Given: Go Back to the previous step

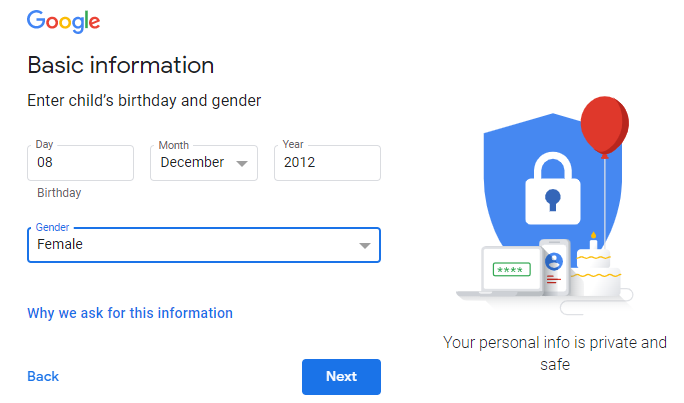Looking at the screenshot, I should point(43,376).
